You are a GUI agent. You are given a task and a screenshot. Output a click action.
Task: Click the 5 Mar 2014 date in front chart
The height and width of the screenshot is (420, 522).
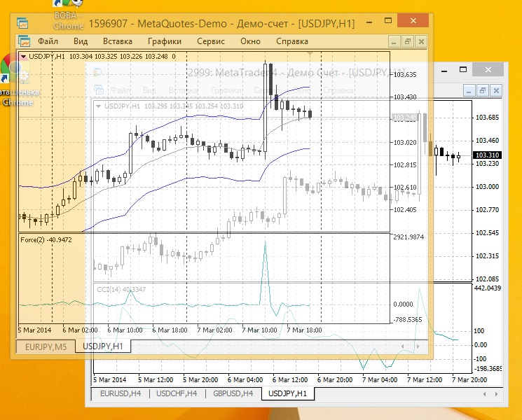tap(34, 330)
